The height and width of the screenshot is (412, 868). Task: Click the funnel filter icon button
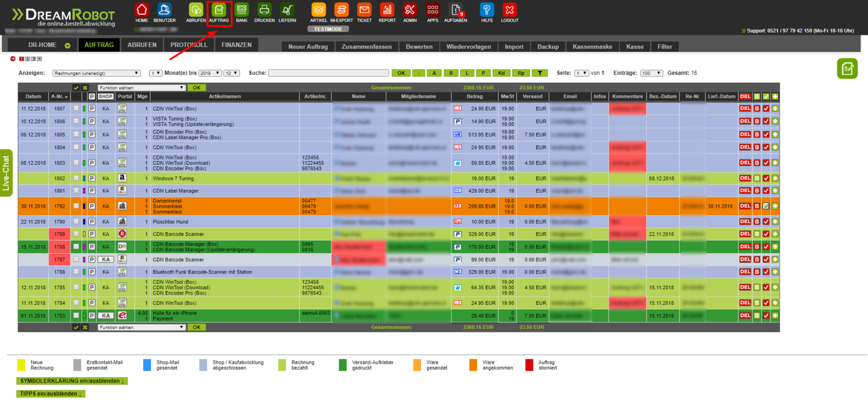click(540, 73)
